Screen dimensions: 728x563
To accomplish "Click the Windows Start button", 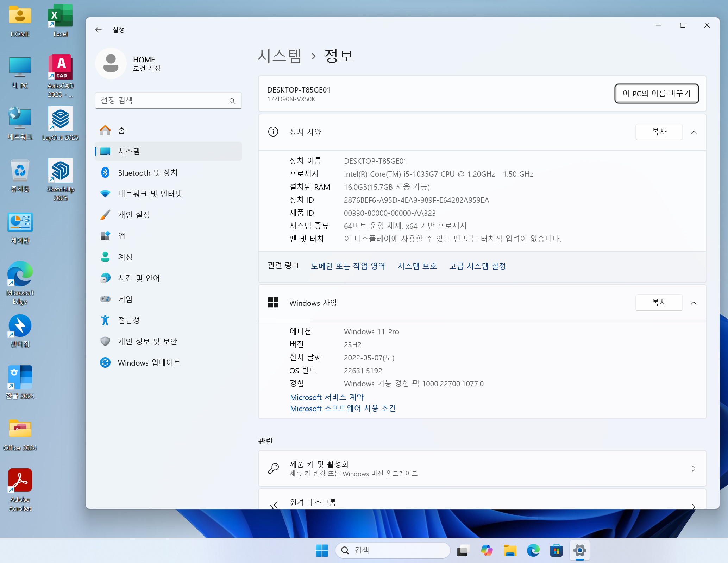I will pyautogui.click(x=321, y=550).
